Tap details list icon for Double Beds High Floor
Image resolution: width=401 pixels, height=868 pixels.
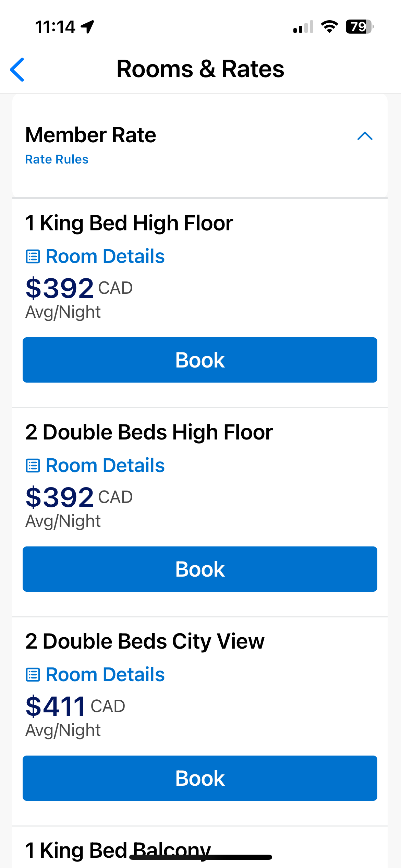click(33, 466)
